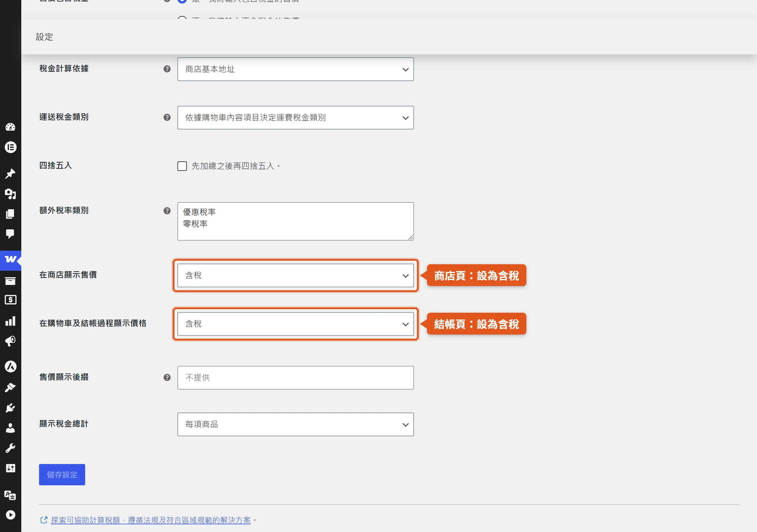Viewport: 757px width, 532px height.
Task: Open the Analytics bar chart icon
Action: [10, 321]
